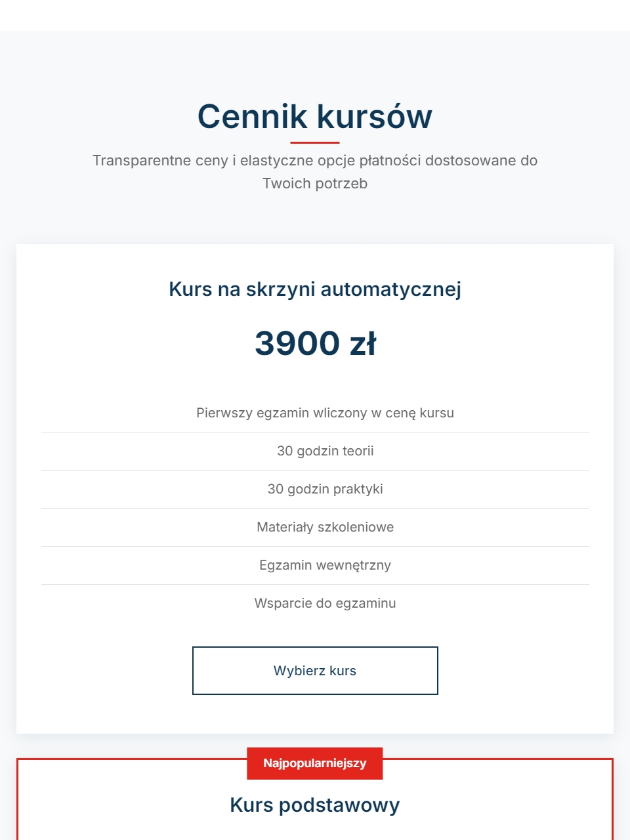Click the "30 godzin praktyki" list item
630x840 pixels.
pos(325,489)
